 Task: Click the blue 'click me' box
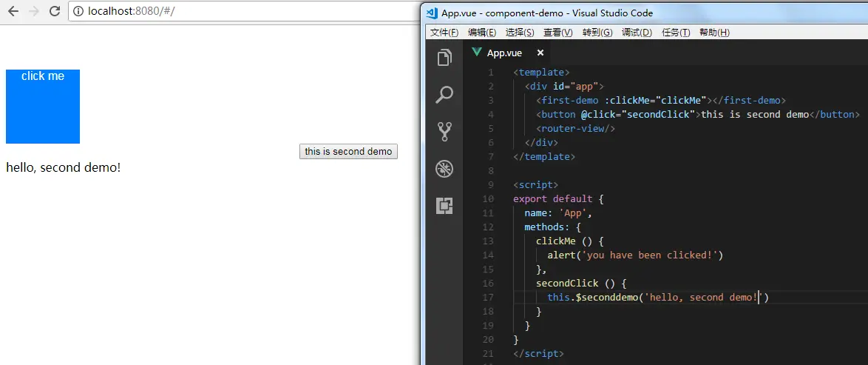coord(43,107)
